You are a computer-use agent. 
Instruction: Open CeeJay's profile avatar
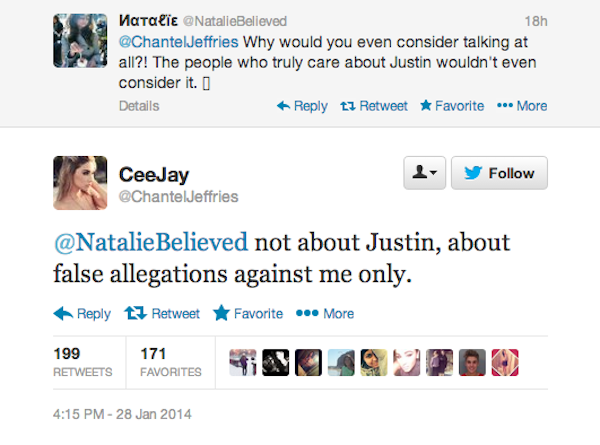pos(82,182)
